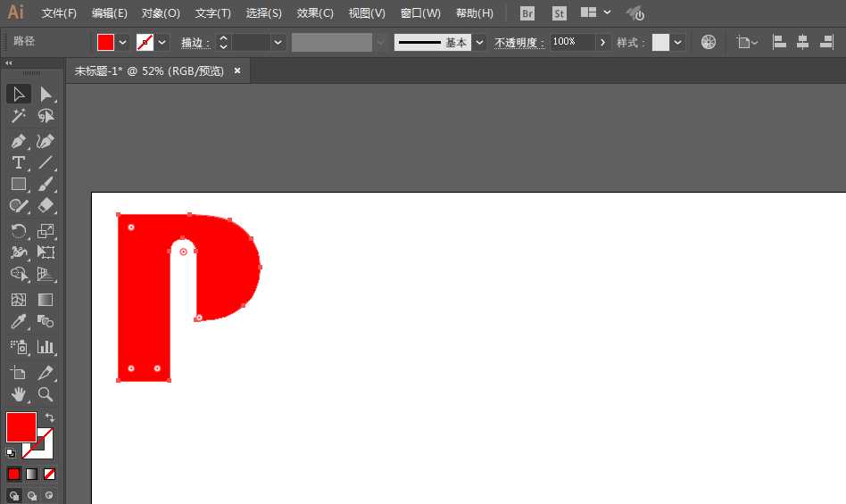Choose the Type tool
Screen dimensions: 846x504
tap(18, 162)
